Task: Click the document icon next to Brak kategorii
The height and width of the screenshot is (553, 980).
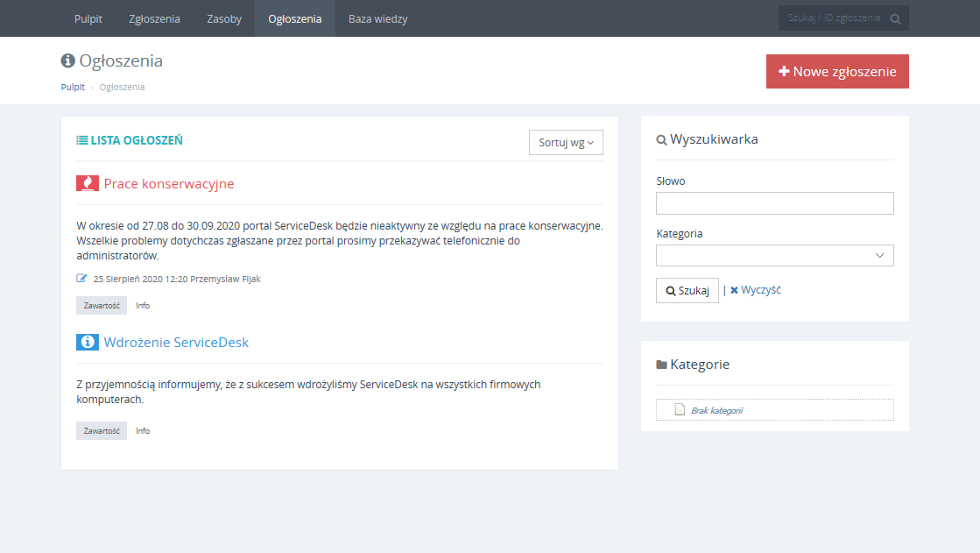Action: (x=680, y=410)
